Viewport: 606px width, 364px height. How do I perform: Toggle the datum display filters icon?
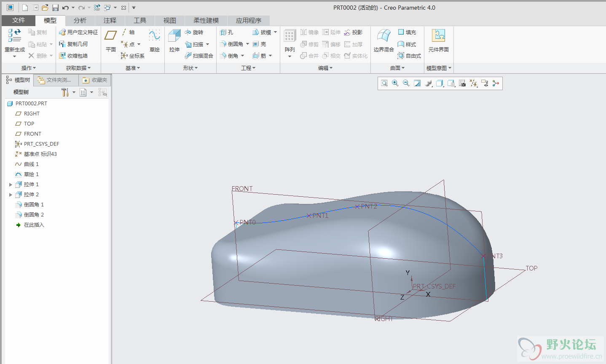(474, 83)
